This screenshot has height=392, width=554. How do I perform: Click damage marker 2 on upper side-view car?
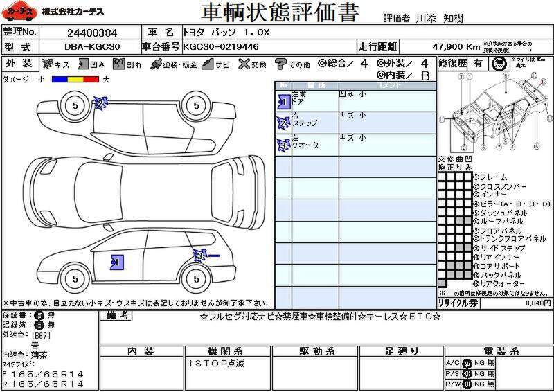(x=100, y=103)
